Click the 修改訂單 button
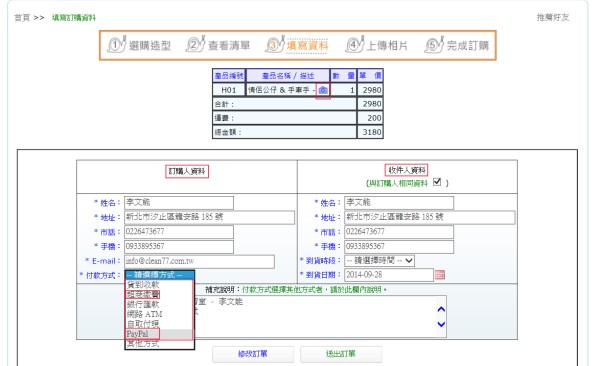600x366 pixels. pyautogui.click(x=253, y=354)
